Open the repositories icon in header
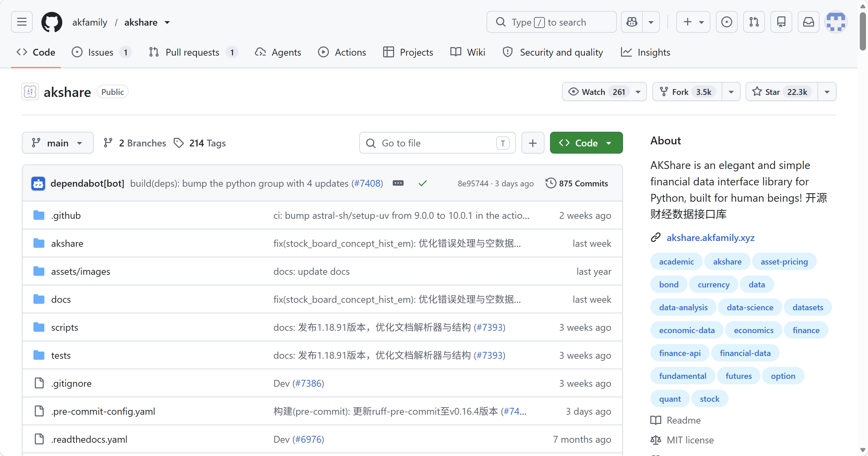868x456 pixels. tap(781, 22)
